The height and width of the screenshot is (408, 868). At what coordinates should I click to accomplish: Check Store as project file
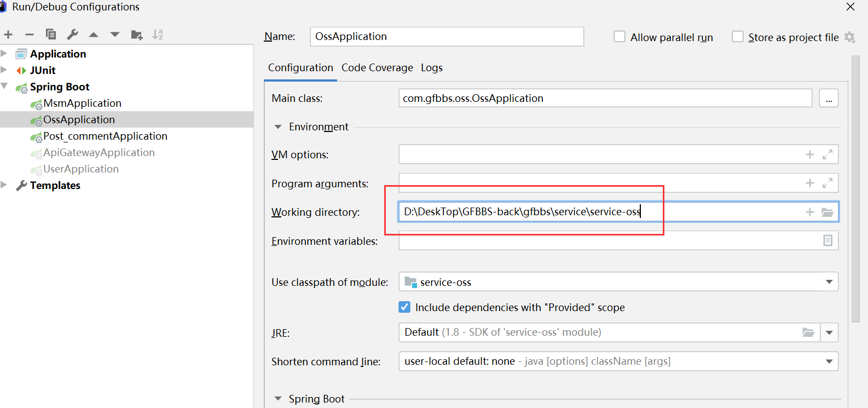738,37
